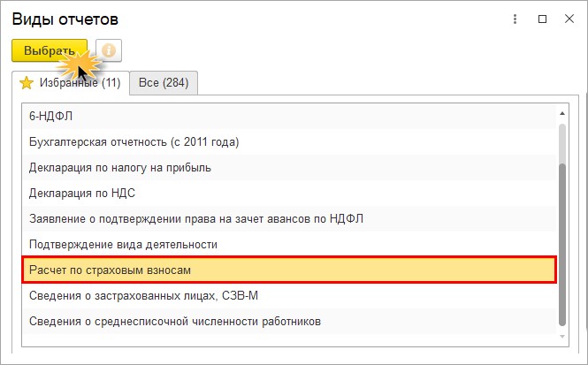
Task: Click the vertical scrollbar thumb
Action: pos(561,239)
